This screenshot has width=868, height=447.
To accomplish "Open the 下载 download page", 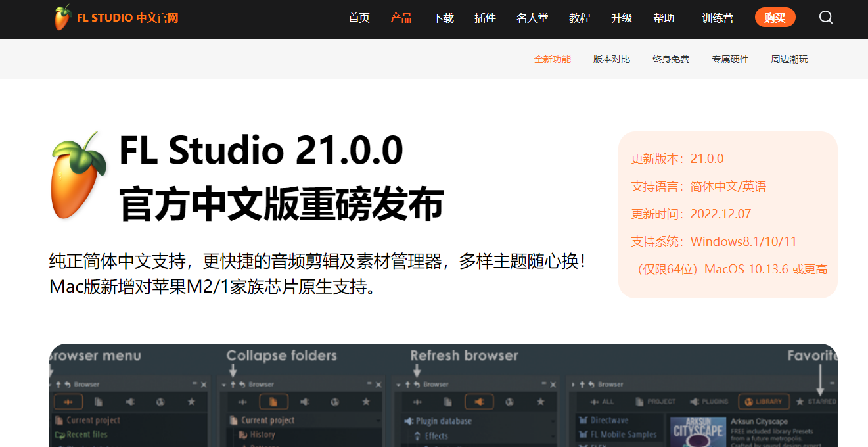I will (x=444, y=18).
